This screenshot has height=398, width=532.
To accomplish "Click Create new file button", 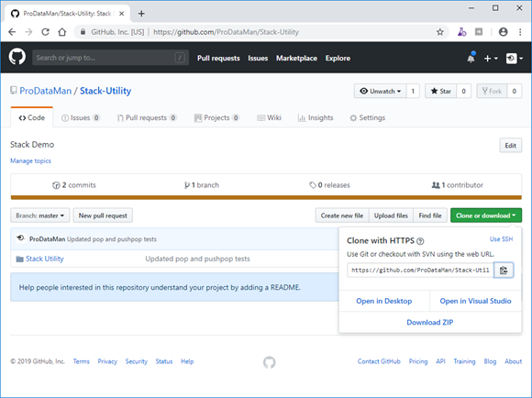I will (342, 216).
